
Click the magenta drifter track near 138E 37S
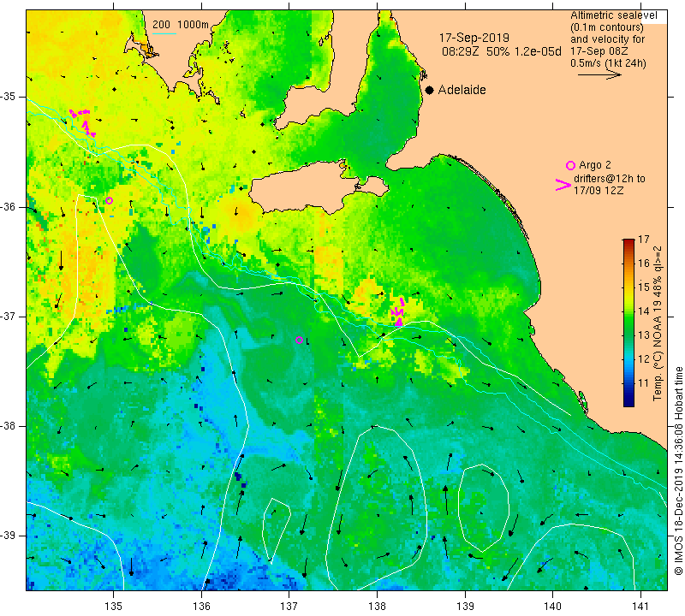[398, 311]
